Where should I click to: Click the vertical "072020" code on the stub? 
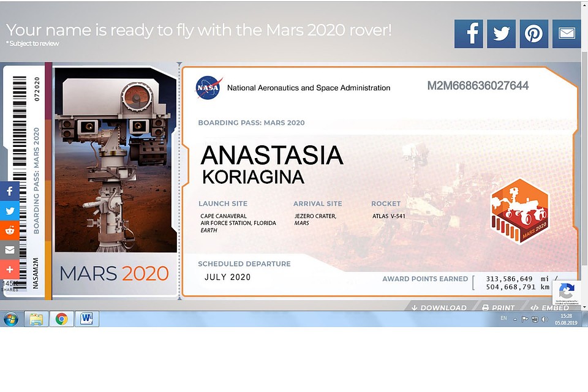point(36,89)
